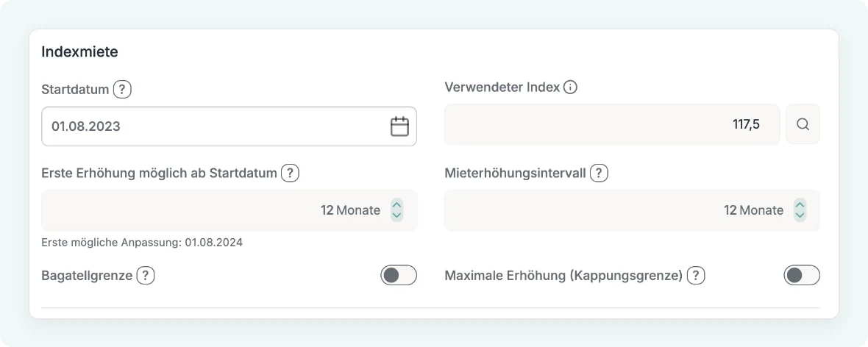The height and width of the screenshot is (347, 868).
Task: Open the Mieterhöhungsintervall help icon
Action: click(x=599, y=173)
